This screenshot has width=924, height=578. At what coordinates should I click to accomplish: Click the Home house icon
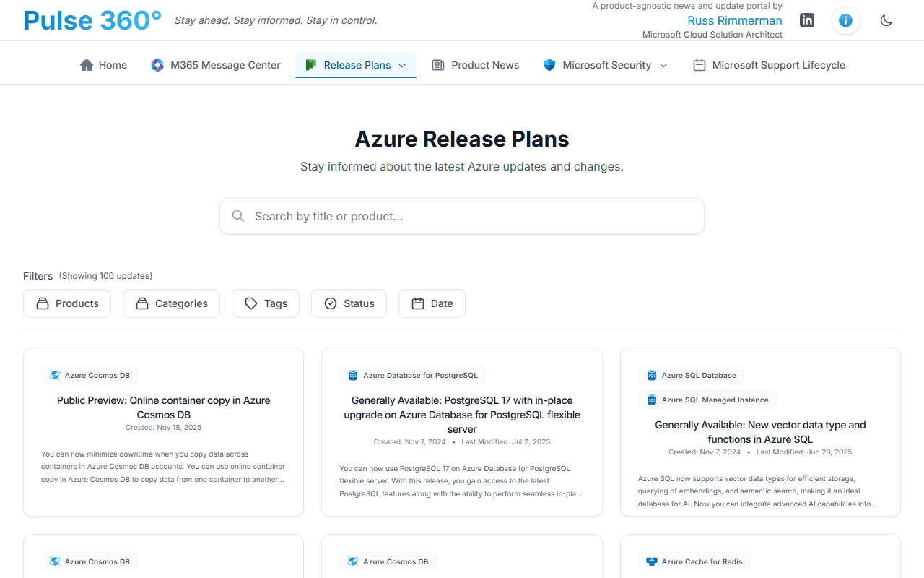(87, 65)
